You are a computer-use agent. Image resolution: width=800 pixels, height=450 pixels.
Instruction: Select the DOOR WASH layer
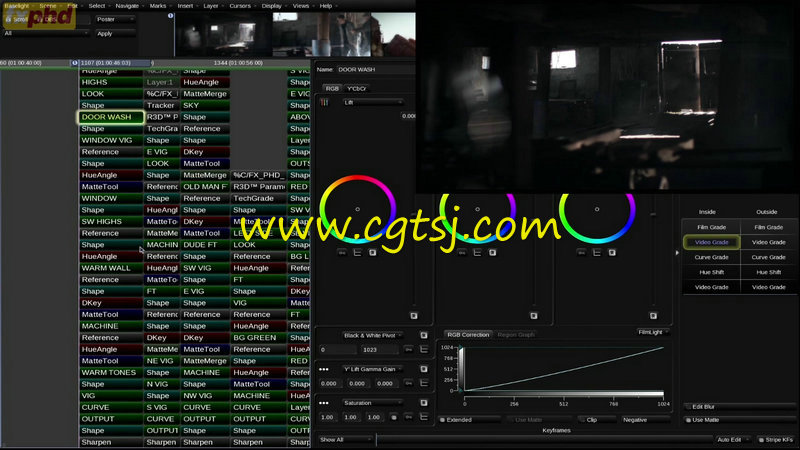coord(111,117)
